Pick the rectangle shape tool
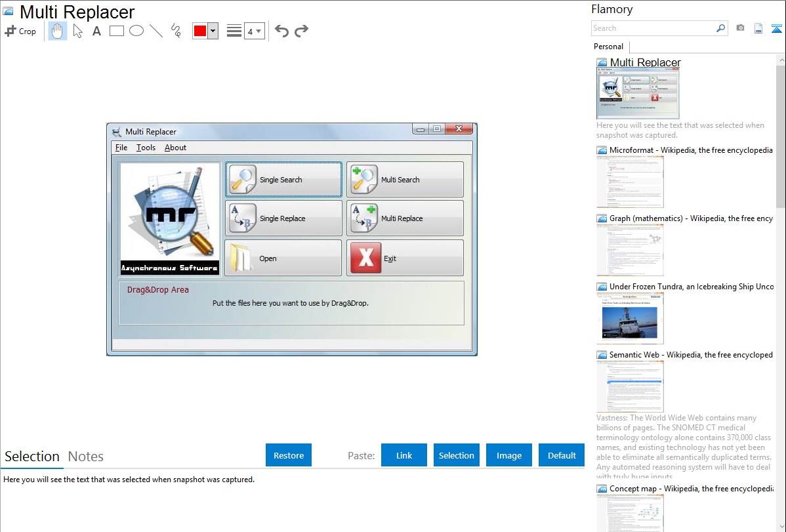786x532 pixels. click(117, 31)
